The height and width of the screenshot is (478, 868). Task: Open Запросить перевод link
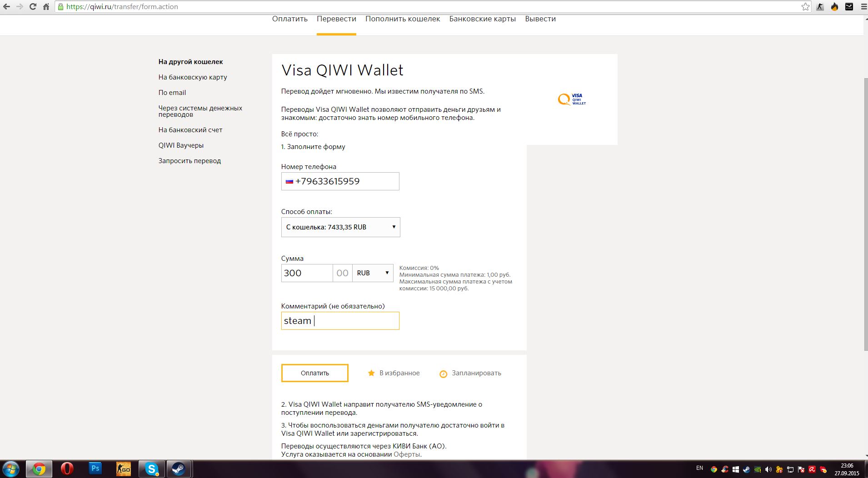(x=190, y=161)
